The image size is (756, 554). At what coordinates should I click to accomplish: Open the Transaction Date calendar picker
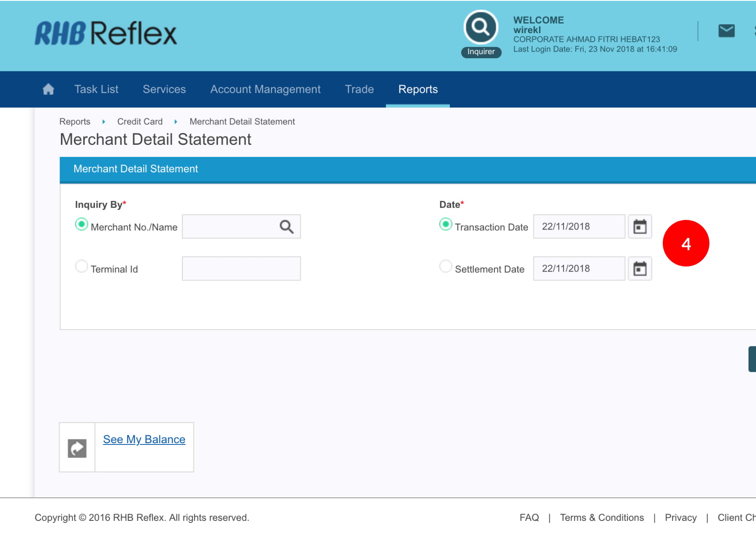(640, 227)
